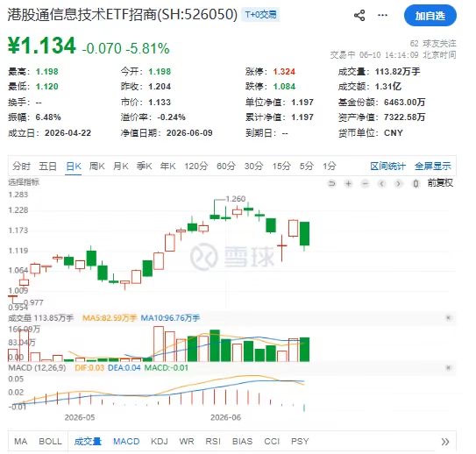Open the three-dot more options menu
This screenshot has width=476, height=454.
click(382, 15)
